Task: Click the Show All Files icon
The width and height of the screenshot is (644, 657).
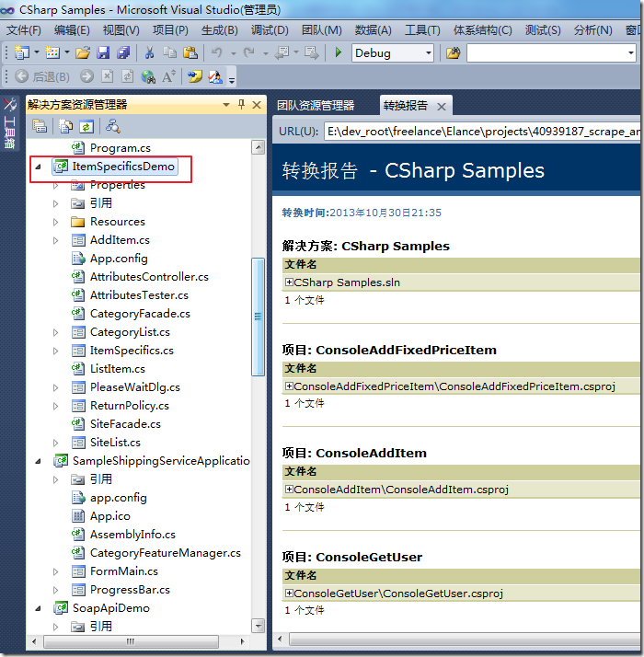Action: click(x=66, y=126)
